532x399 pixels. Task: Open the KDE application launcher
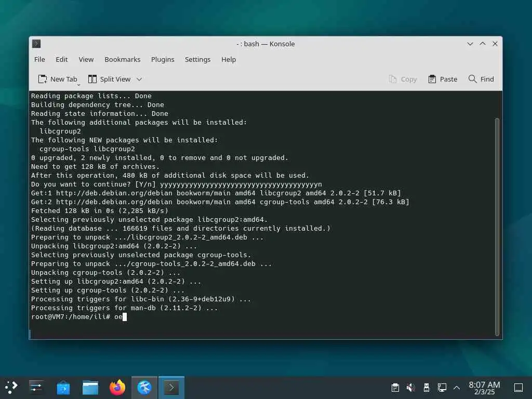point(11,387)
